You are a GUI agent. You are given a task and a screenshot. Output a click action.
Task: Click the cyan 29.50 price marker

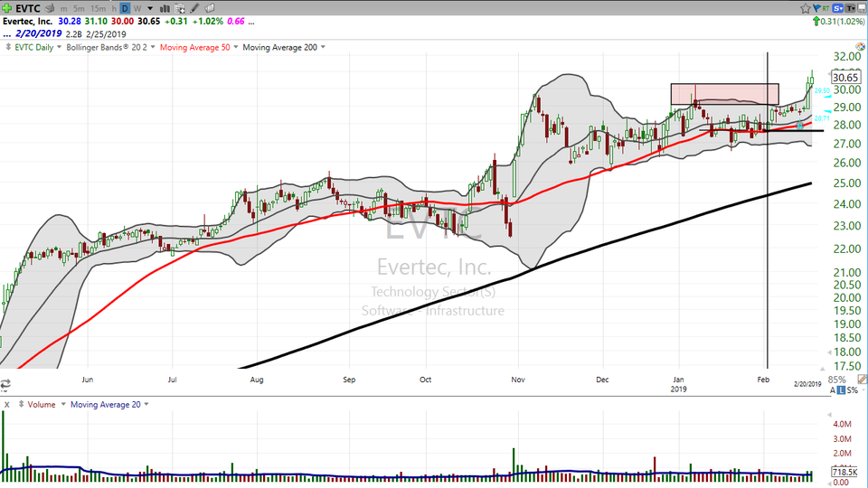[x=822, y=90]
